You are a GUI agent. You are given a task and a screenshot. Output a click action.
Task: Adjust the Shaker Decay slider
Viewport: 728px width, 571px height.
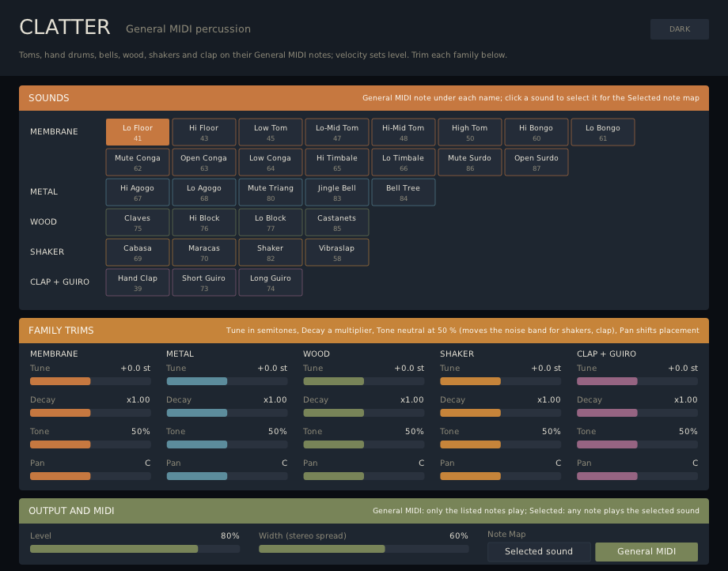[x=500, y=413]
